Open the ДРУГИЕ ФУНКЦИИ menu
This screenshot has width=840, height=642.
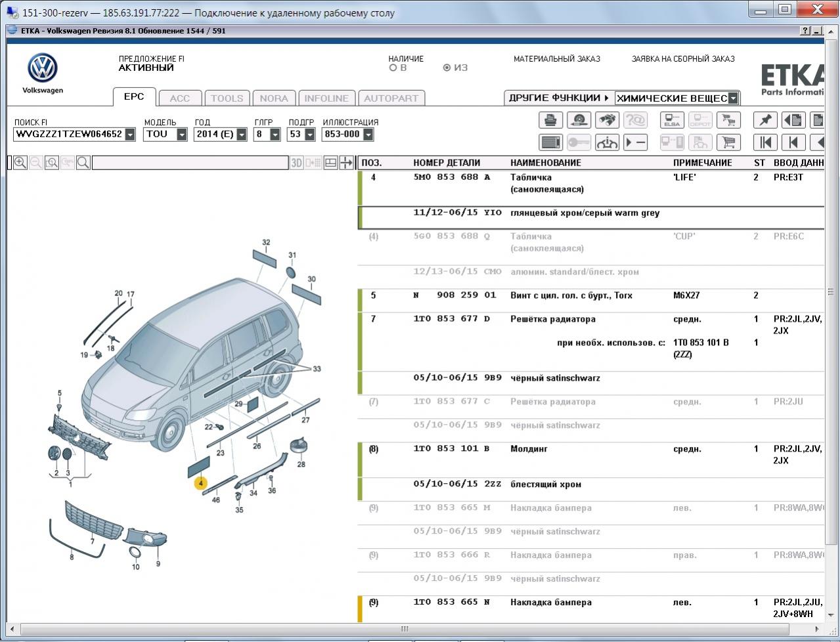pyautogui.click(x=559, y=98)
